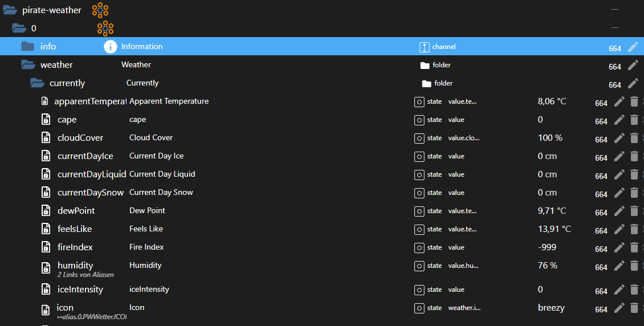Screen dimensions: 644x326
Task: Collapse the pirate-weather root folder
Action: [11, 10]
